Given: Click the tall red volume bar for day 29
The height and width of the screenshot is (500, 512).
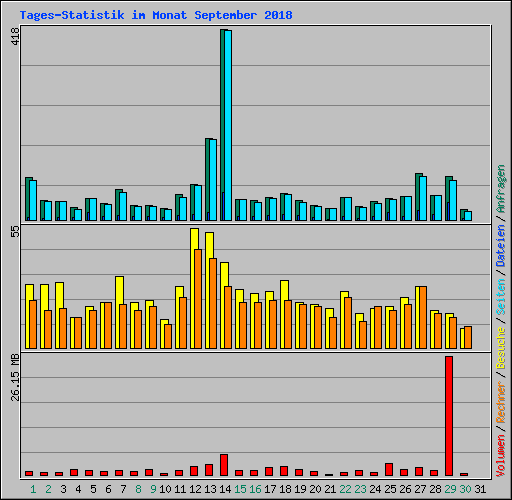Looking at the screenshot, I should [449, 416].
